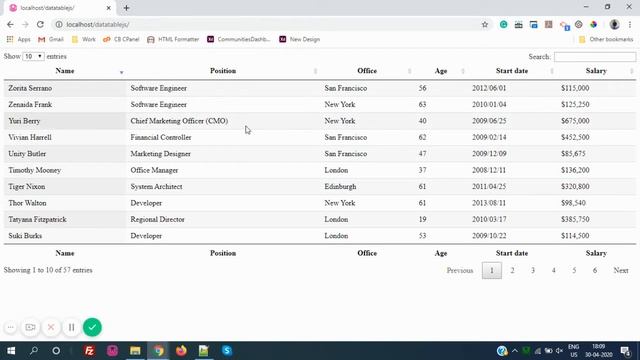Open the New Design bookmark
Image resolution: width=640 pixels, height=360 pixels.
pos(300,39)
